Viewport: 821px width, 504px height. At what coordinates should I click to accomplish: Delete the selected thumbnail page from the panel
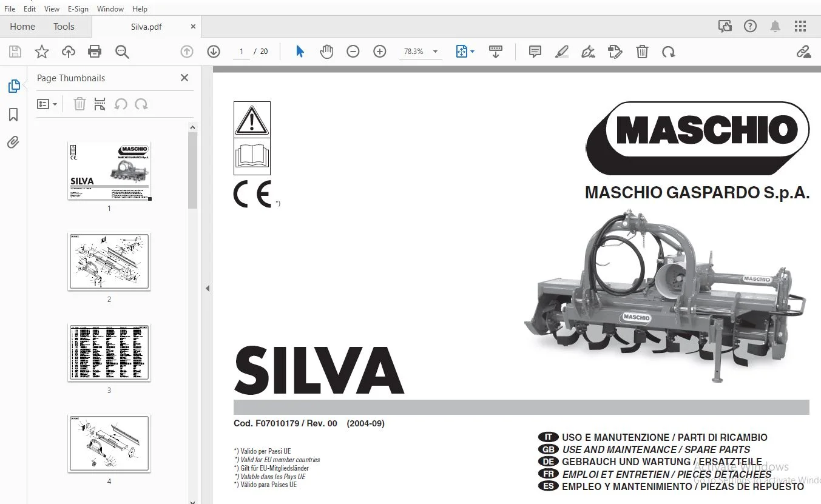(x=79, y=104)
